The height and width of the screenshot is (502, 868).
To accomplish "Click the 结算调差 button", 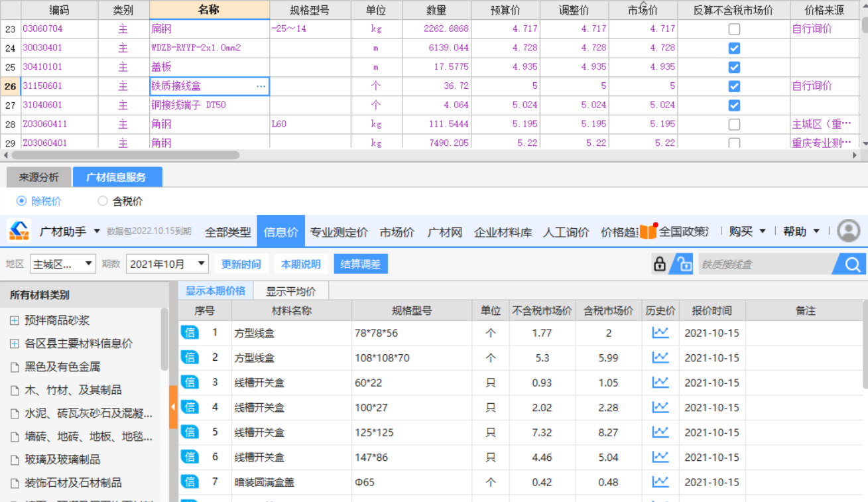I will pyautogui.click(x=361, y=264).
